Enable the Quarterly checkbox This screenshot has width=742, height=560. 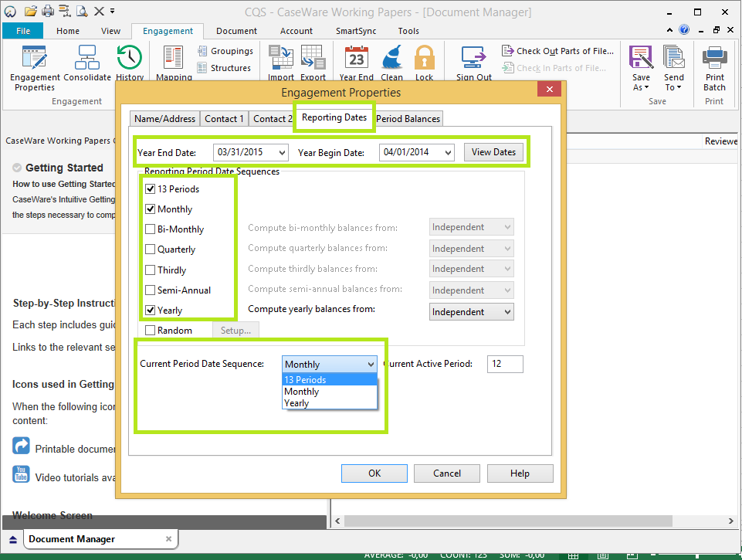(151, 249)
